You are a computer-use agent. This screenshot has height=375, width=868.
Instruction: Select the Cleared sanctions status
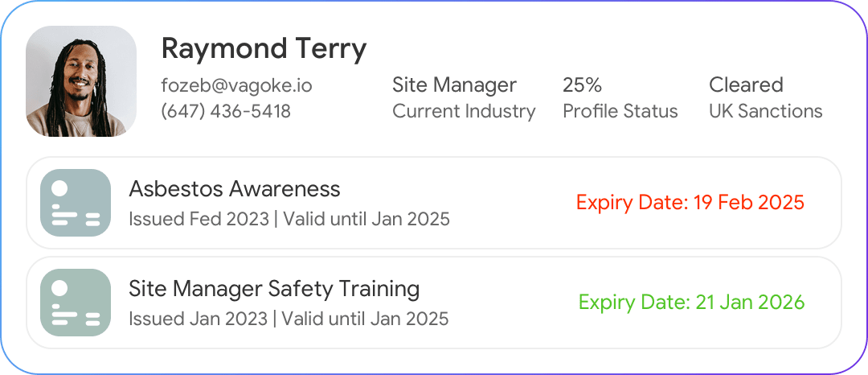tap(746, 85)
